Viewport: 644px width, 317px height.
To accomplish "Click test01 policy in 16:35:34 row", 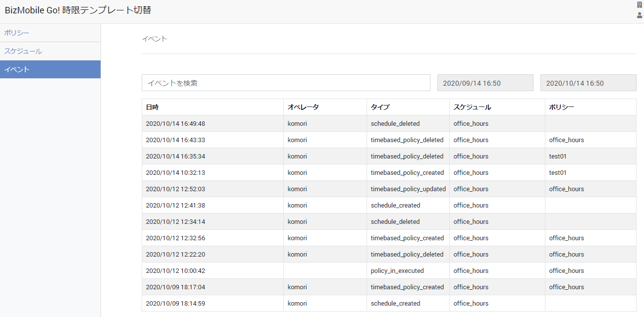I will pyautogui.click(x=558, y=156).
